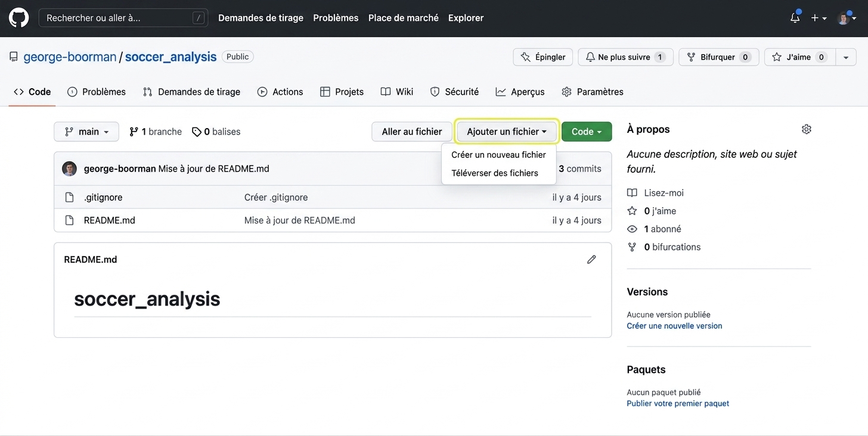868x436 pixels.
Task: Click the Lisez-moi link in À propos
Action: (664, 193)
